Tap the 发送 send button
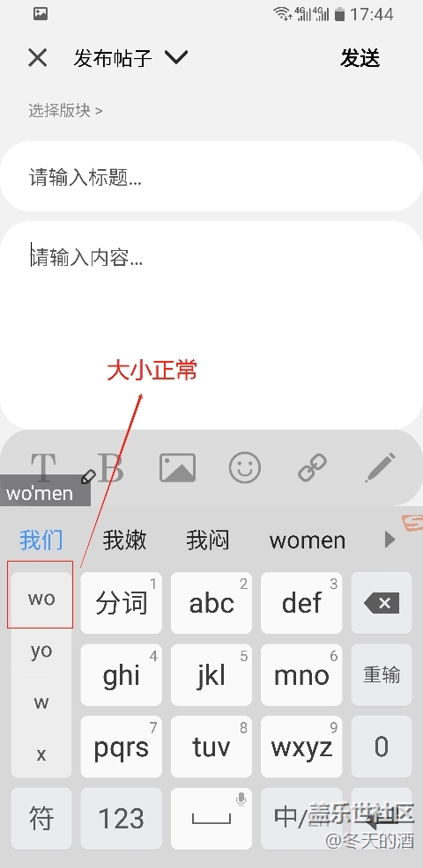This screenshot has height=868, width=423. click(x=360, y=57)
